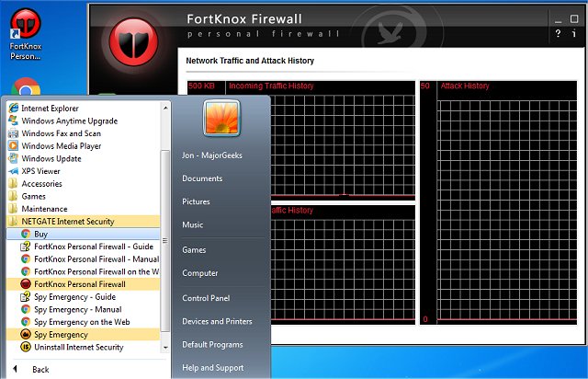588x379 pixels.
Task: Open Spy Emergency on the Web
Action: pyautogui.click(x=83, y=322)
